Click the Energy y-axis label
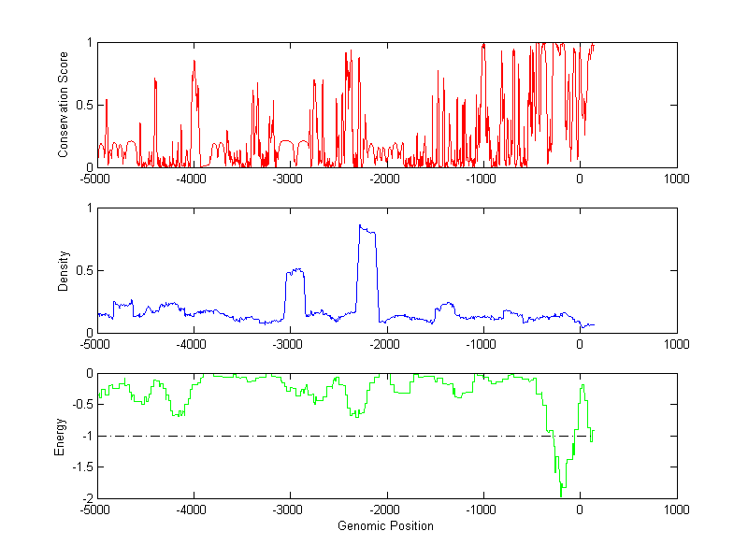Image resolution: width=748 pixels, height=560 pixels. (60, 436)
